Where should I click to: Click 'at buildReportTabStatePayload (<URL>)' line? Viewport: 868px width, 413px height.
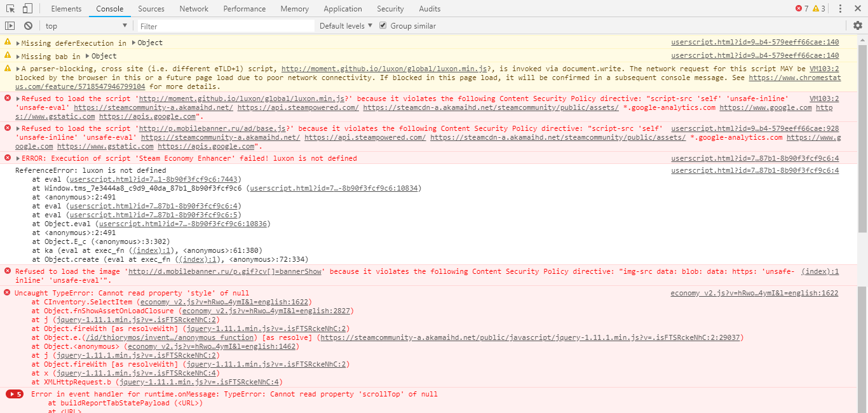[x=125, y=403]
